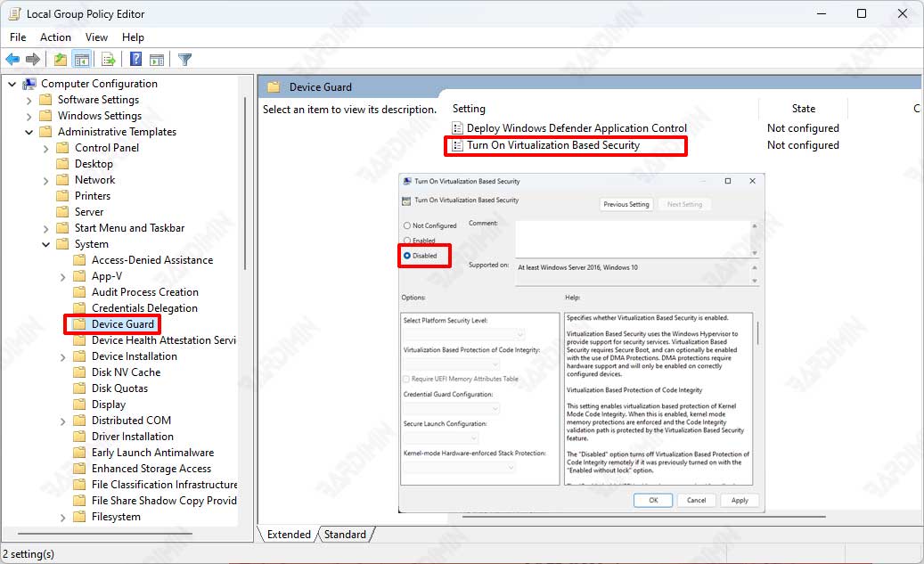Toggle the Show/Hide Console Tree icon
Screen dimensions: 924x564
coord(82,60)
